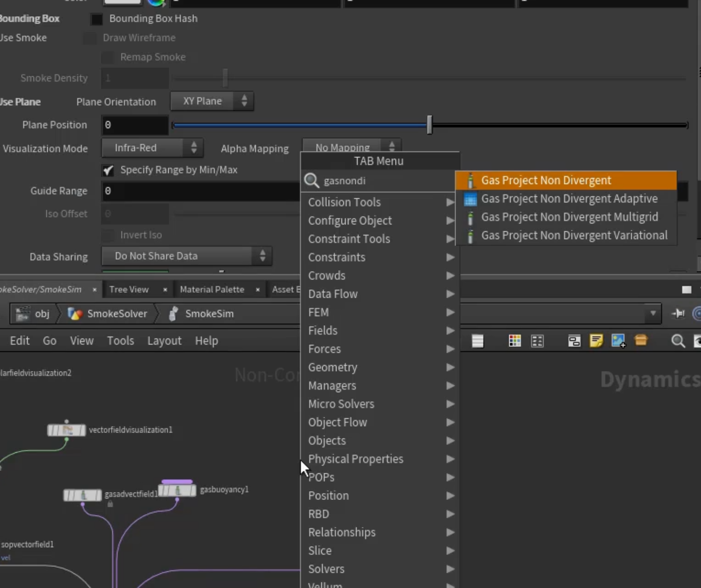Open the Layout menu
This screenshot has width=701, height=588.
click(164, 340)
